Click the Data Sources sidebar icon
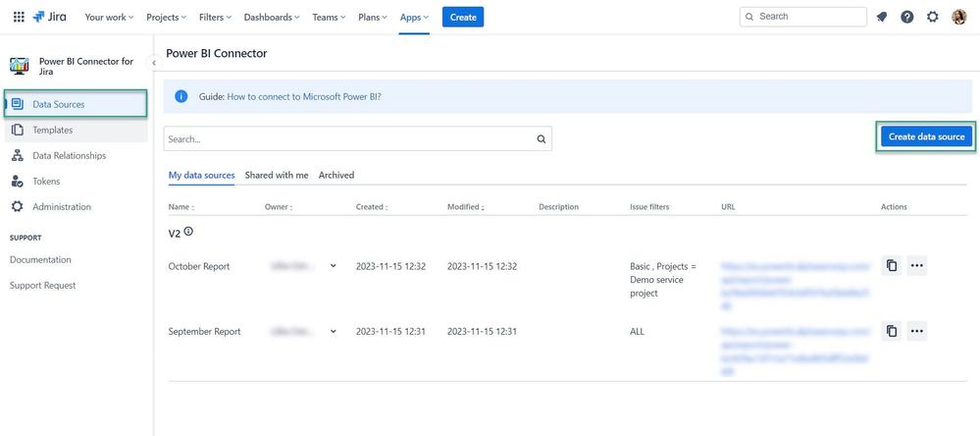 coord(18,104)
